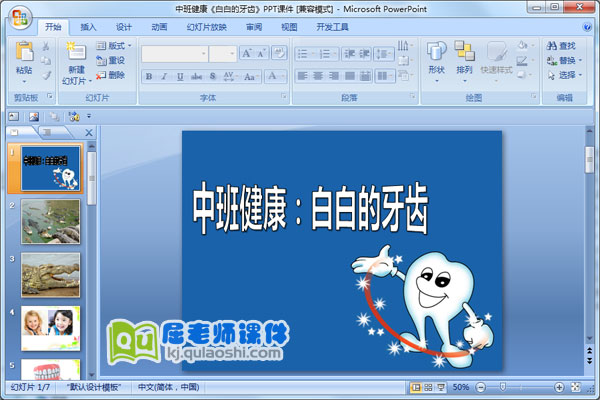Open the columns dropdown in paragraph group
The image size is (600, 400).
[384, 76]
